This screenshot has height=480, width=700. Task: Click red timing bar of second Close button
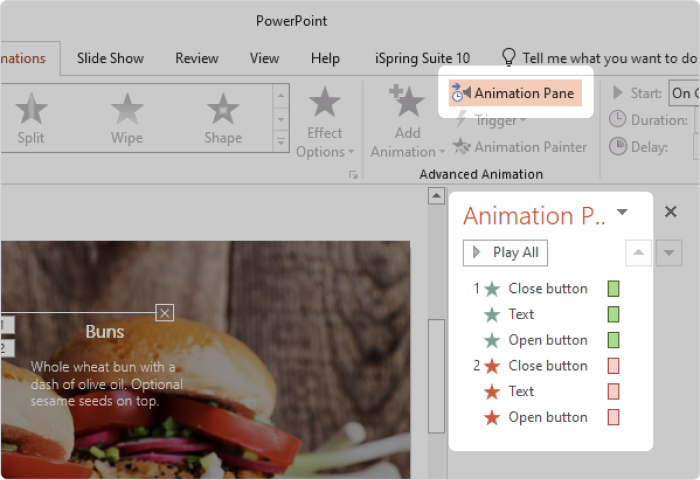point(613,366)
